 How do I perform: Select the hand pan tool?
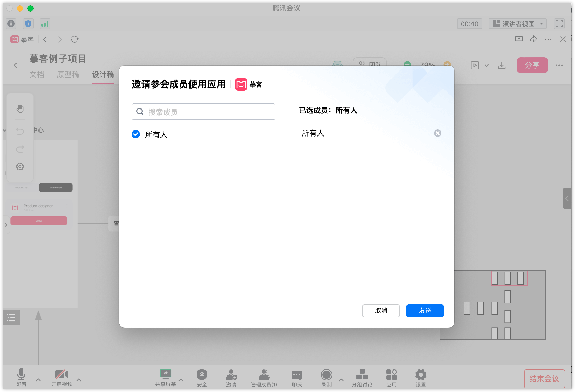pos(20,108)
